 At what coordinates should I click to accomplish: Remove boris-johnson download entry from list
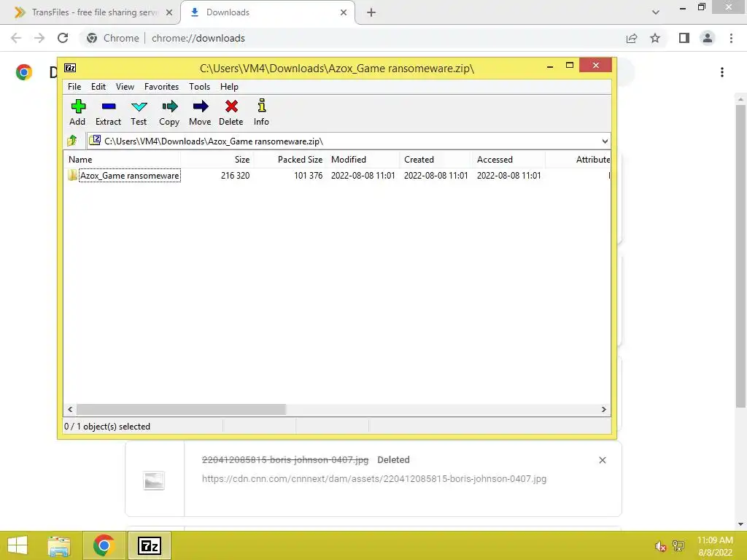click(x=602, y=460)
